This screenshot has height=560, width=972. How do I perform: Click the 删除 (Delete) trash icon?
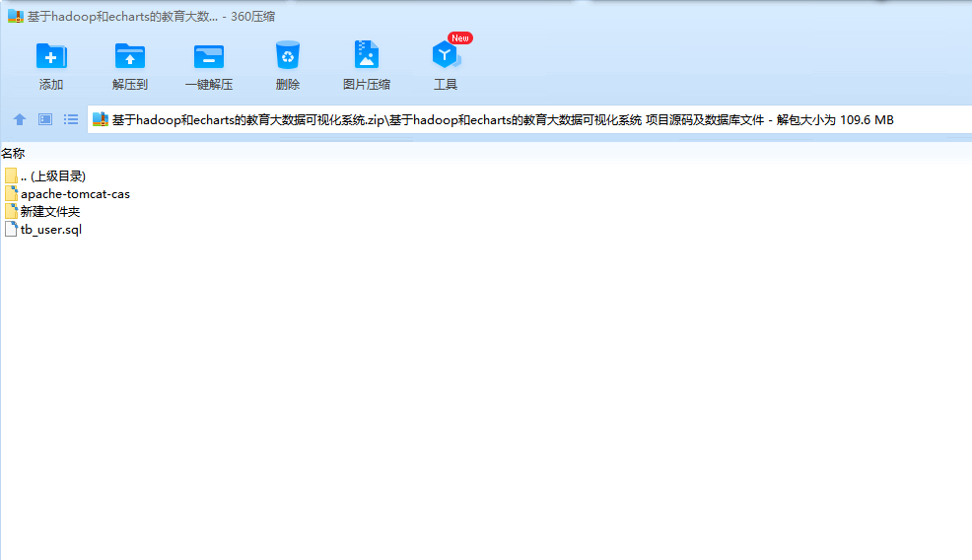(x=288, y=56)
